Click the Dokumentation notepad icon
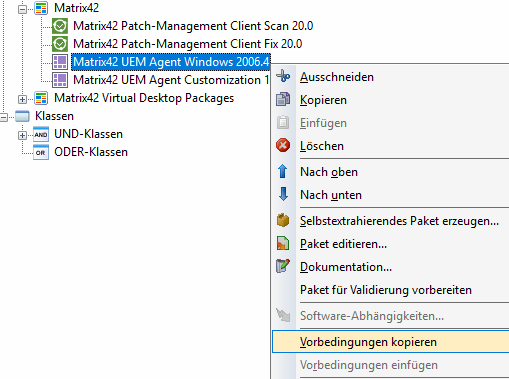 283,266
